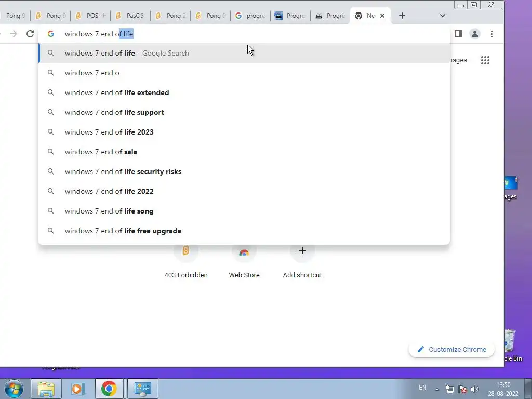Select 'windows 7 end of life - Google Search' suggestion
The image size is (532, 399).
click(244, 54)
